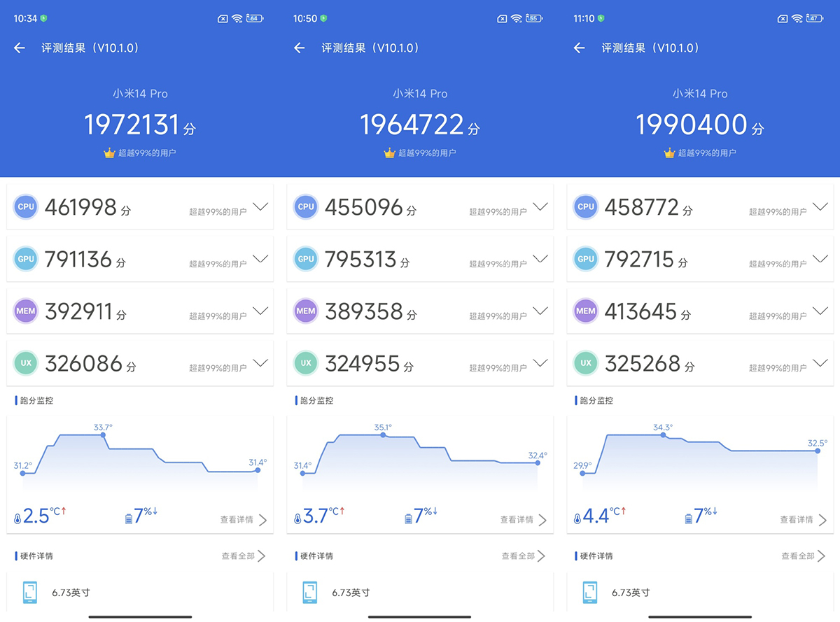840x622 pixels.
Task: Click the 34.3° peak point on the chart
Action: click(x=662, y=435)
